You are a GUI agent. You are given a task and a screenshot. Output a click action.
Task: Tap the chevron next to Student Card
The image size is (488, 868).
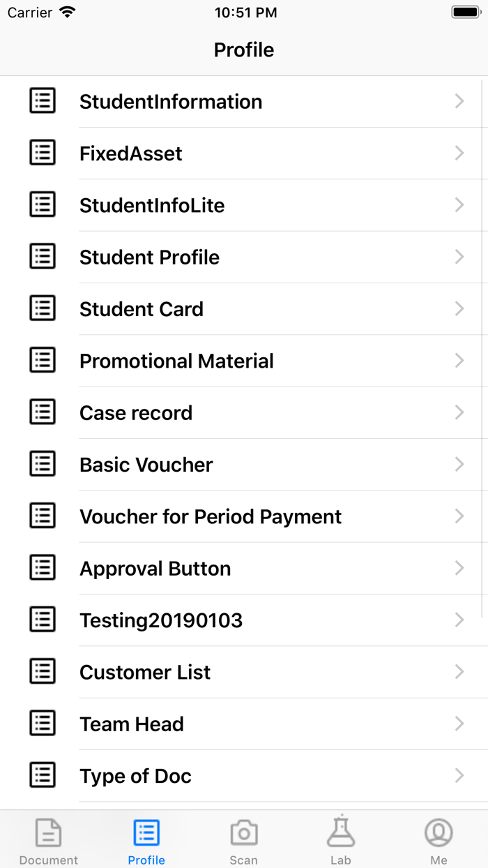459,308
